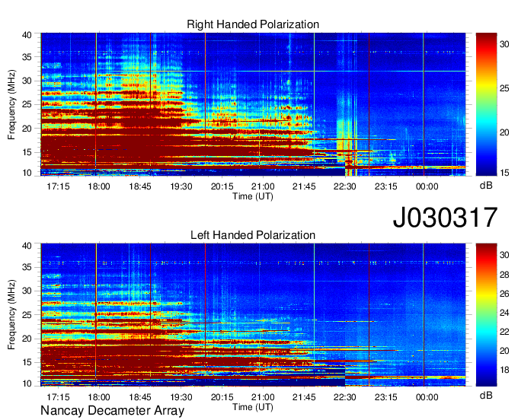518x420 pixels.
Task: Click 25 MHz tick on right-handed plot axis
Action: pos(27,104)
